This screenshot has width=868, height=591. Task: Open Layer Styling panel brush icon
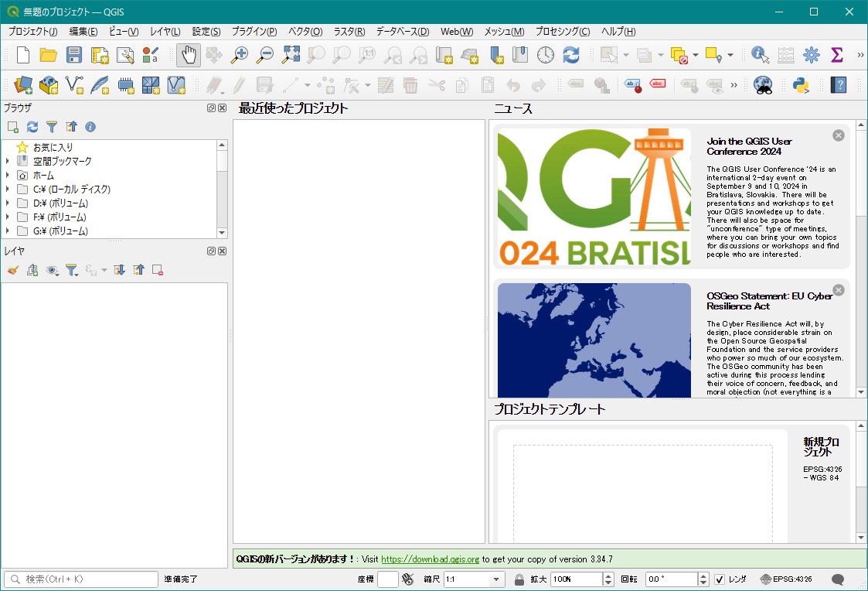coord(12,270)
